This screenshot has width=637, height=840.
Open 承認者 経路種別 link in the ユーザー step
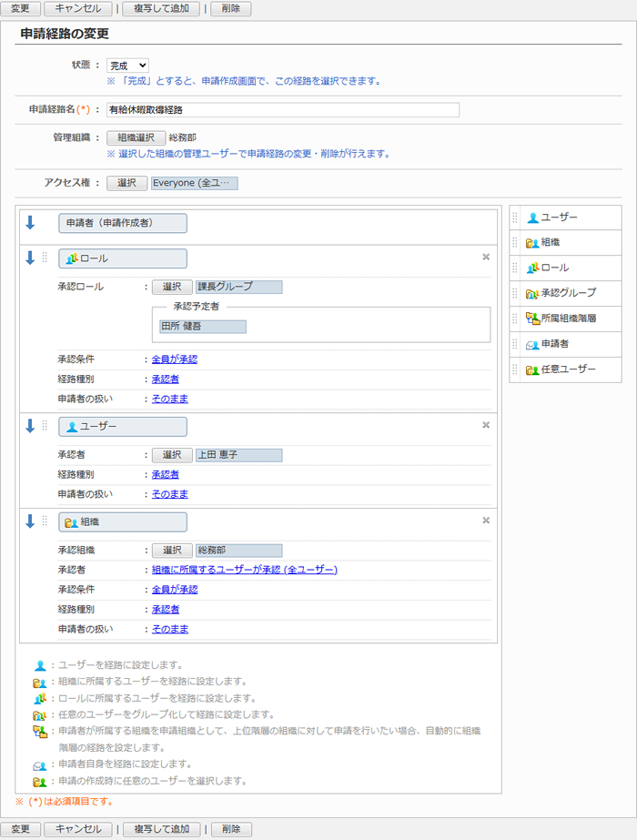(166, 475)
